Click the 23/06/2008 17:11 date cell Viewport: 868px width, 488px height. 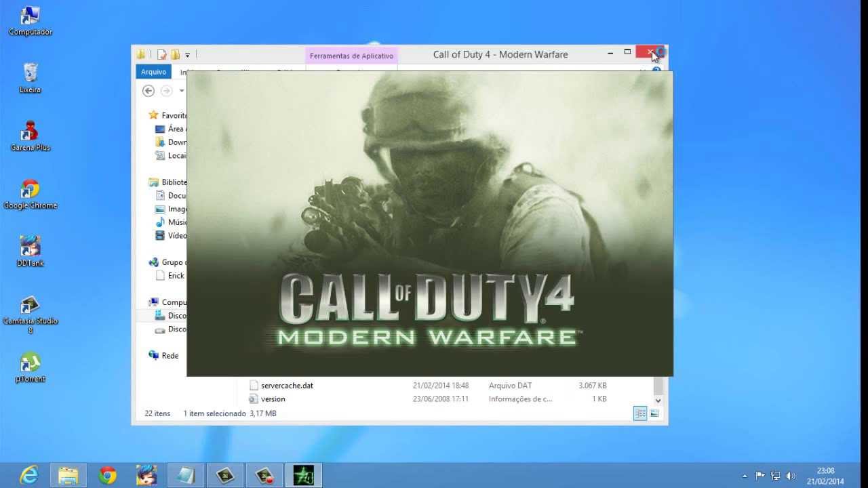pyautogui.click(x=441, y=399)
